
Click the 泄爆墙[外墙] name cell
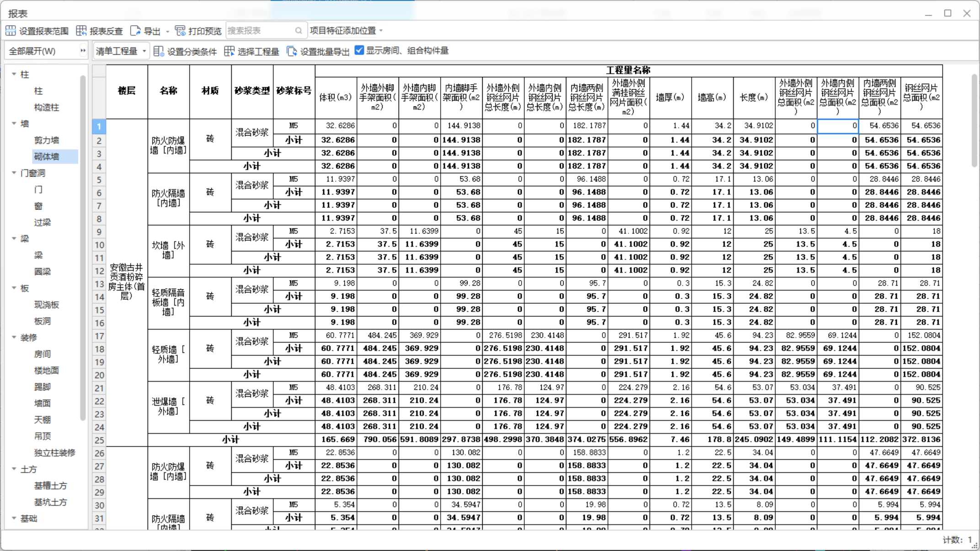coord(169,407)
